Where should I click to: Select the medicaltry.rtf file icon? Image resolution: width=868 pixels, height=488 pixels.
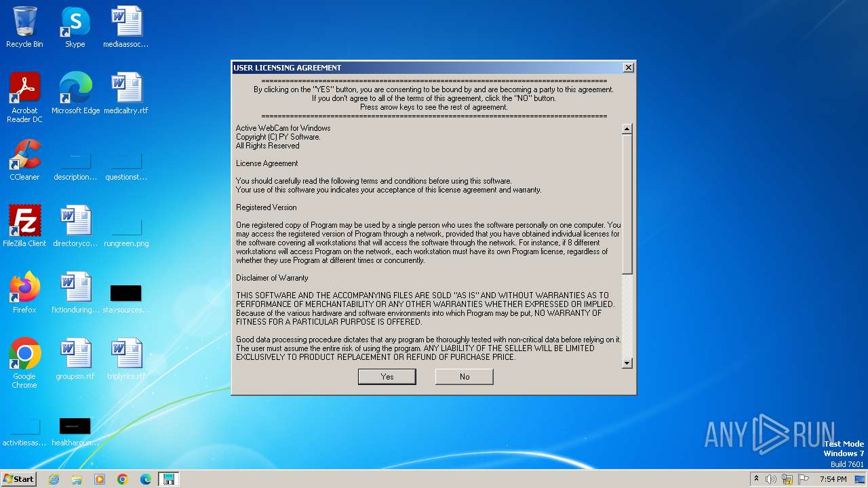tap(126, 94)
